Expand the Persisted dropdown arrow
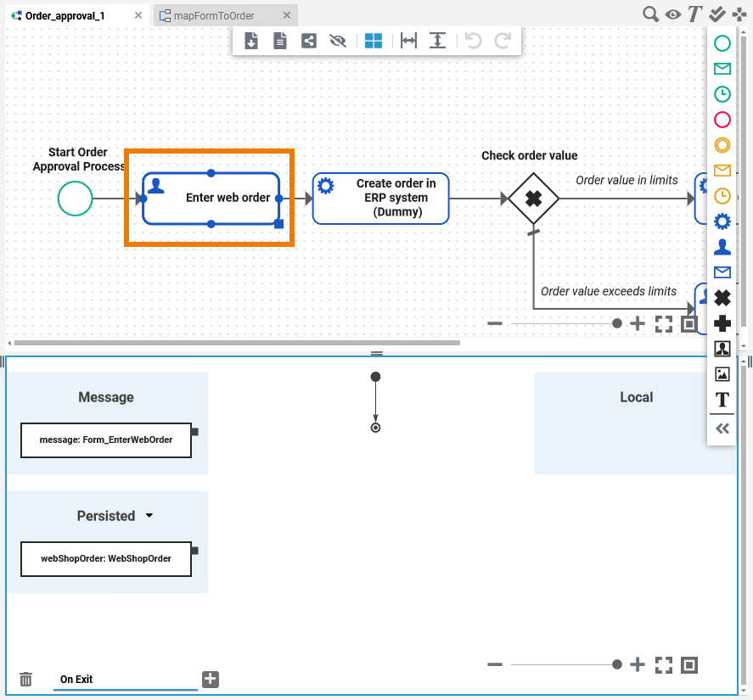Screen dimensions: 753x700 (149, 516)
